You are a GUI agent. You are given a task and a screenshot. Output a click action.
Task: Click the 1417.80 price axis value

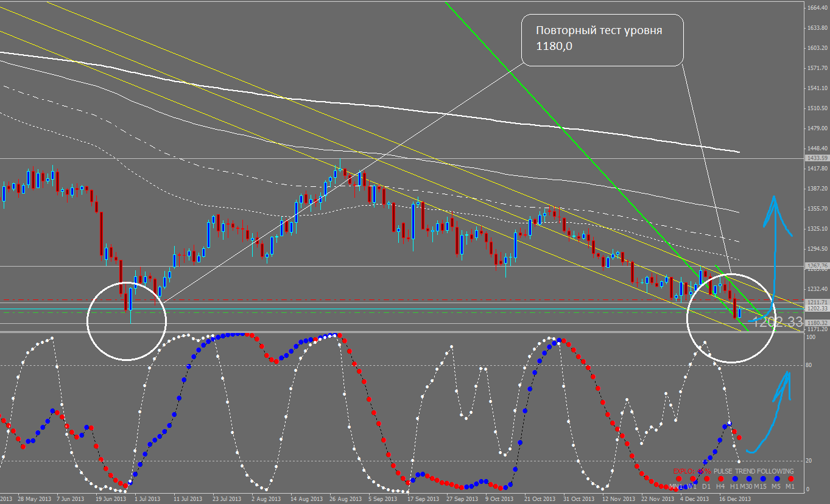tap(817, 168)
